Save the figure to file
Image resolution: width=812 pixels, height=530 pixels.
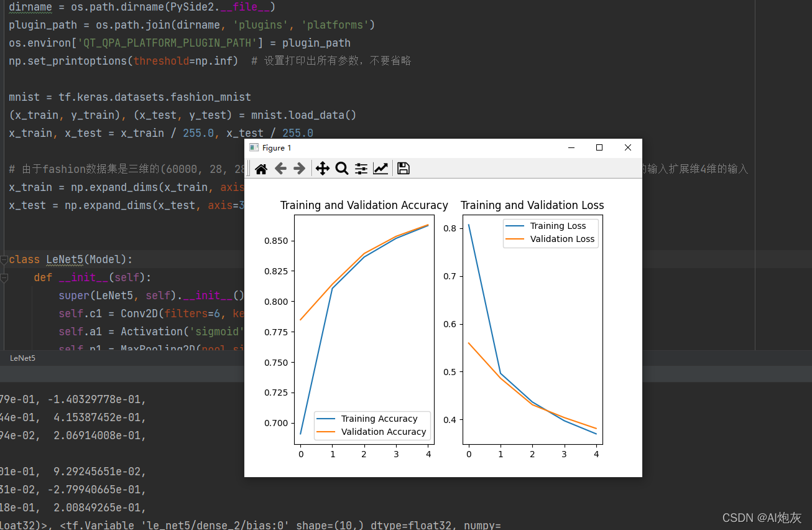pos(404,169)
